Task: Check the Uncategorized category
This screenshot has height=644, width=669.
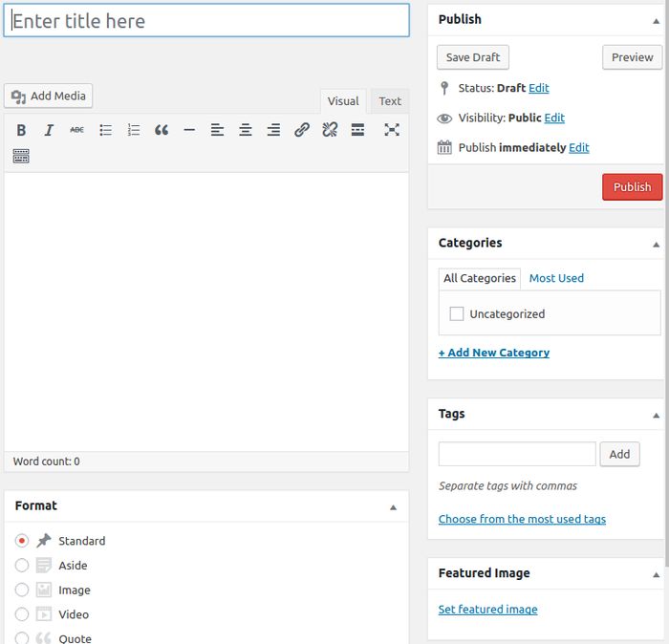Action: 457,313
